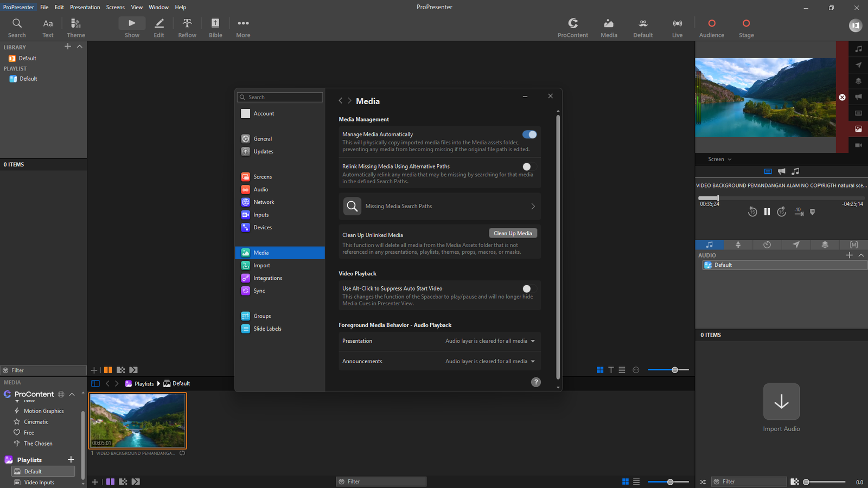Image resolution: width=868 pixels, height=488 pixels.
Task: Clear the media layer on preview
Action: tap(842, 98)
